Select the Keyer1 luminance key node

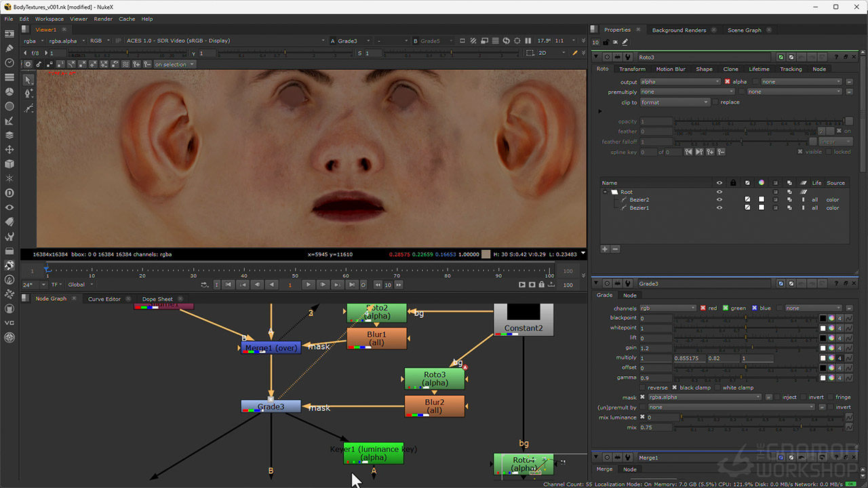click(374, 453)
